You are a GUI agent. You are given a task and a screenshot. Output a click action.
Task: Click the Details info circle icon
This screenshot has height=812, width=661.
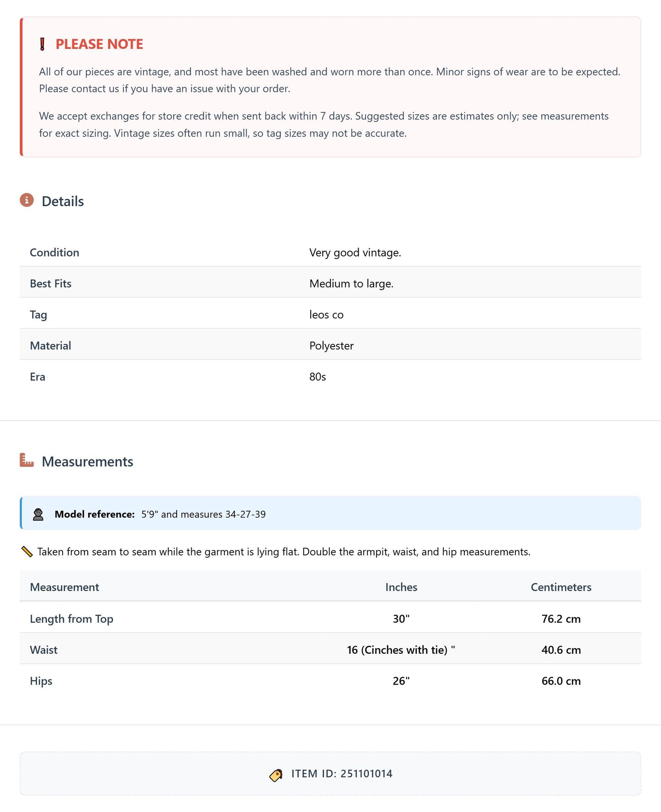coord(27,200)
